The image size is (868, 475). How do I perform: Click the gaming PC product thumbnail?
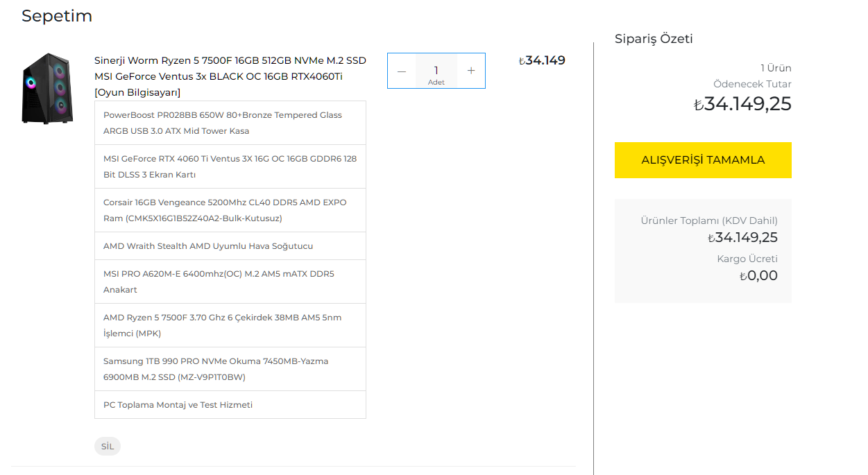[x=47, y=89]
